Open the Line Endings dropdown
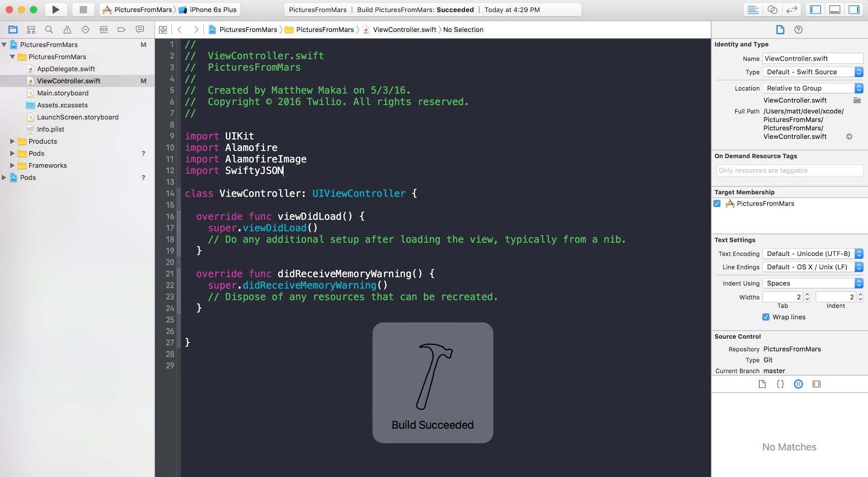868x477 pixels. pyautogui.click(x=813, y=267)
